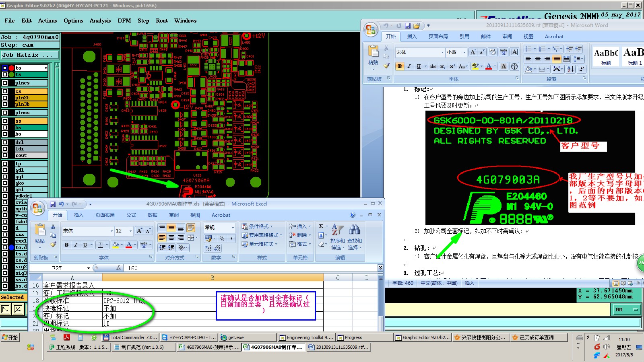
Task: Center the text horizontally in Excel
Action: pyautogui.click(x=171, y=237)
